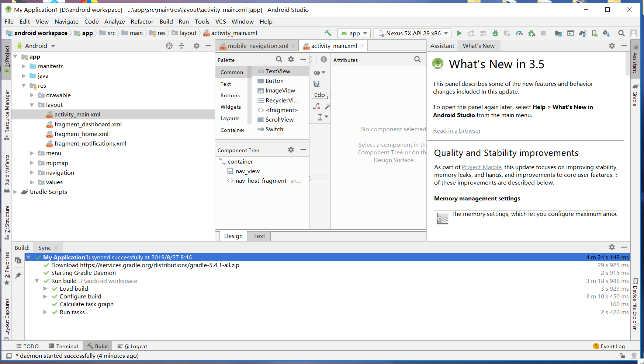This screenshot has width=644, height=364.
Task: Toggle the Gradle side panel tab
Action: (635, 95)
